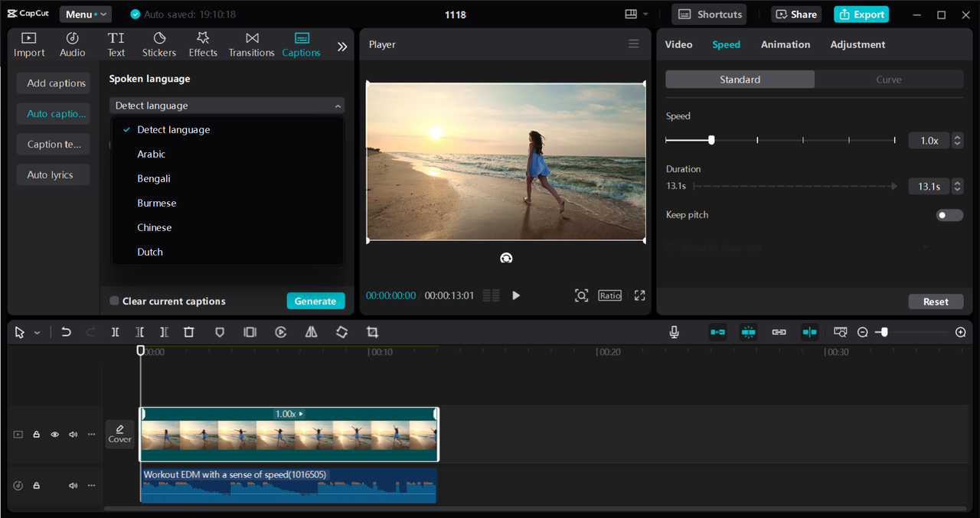Viewport: 980px width, 518px height.
Task: Delete right of playhead
Action: (x=164, y=332)
